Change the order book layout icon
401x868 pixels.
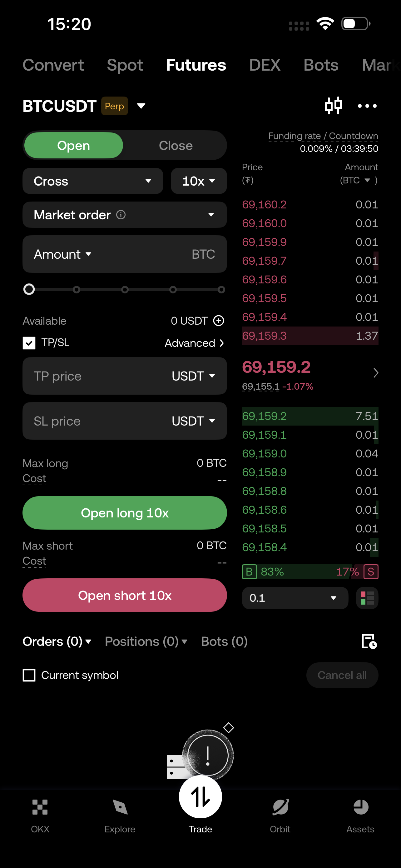click(x=367, y=598)
